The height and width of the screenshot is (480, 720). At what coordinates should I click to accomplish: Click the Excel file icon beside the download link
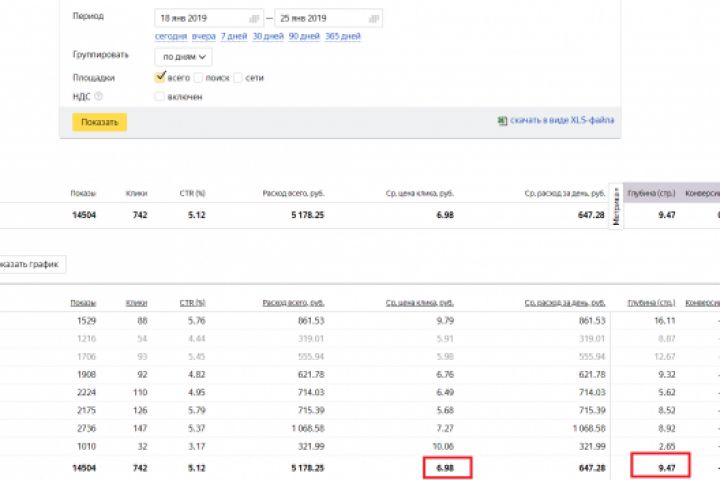[502, 120]
